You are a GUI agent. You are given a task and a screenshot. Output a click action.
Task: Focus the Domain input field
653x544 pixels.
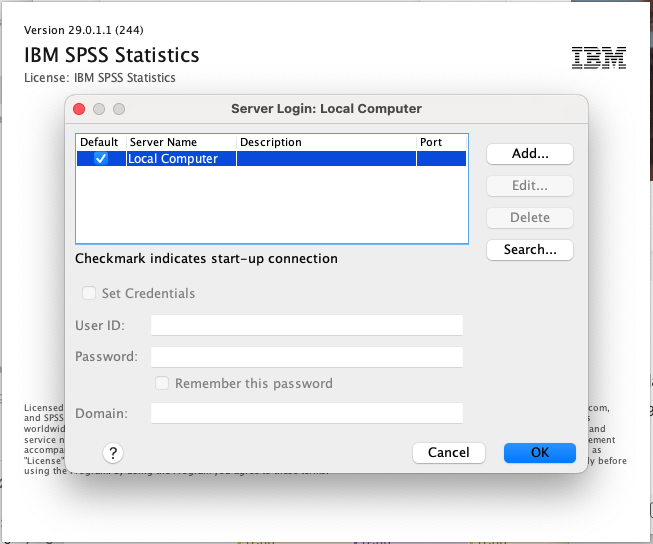[x=307, y=413]
